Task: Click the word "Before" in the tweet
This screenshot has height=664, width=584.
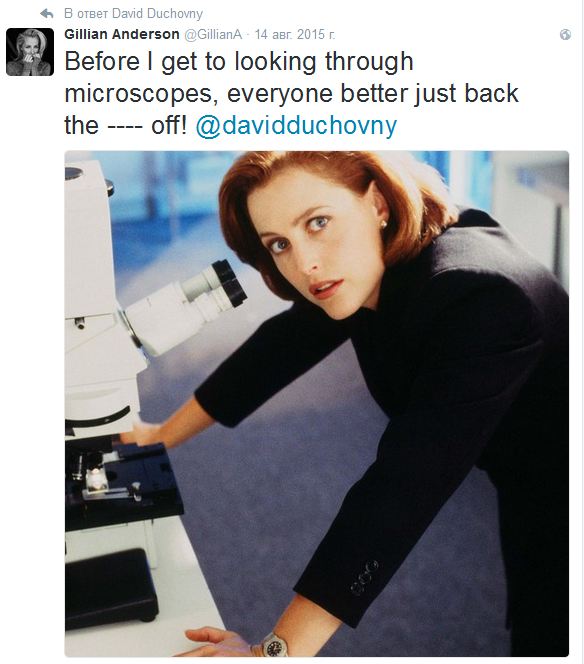Action: [102, 61]
